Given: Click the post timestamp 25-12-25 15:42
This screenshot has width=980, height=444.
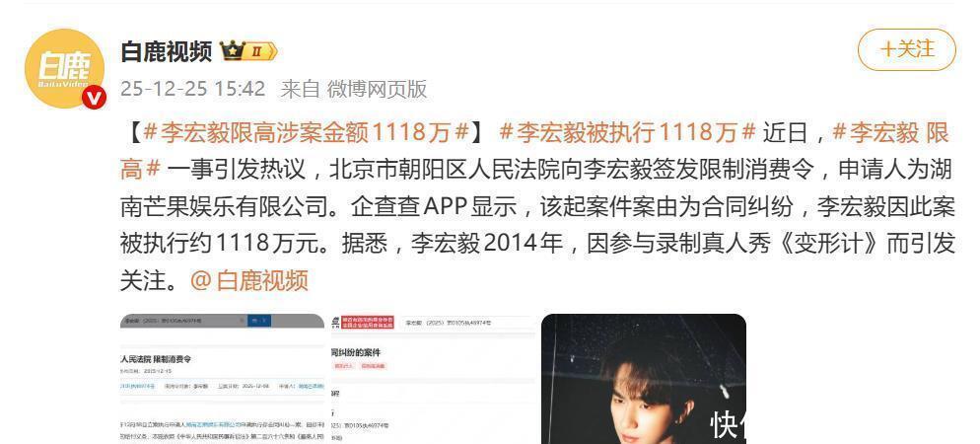Looking at the screenshot, I should (192, 89).
